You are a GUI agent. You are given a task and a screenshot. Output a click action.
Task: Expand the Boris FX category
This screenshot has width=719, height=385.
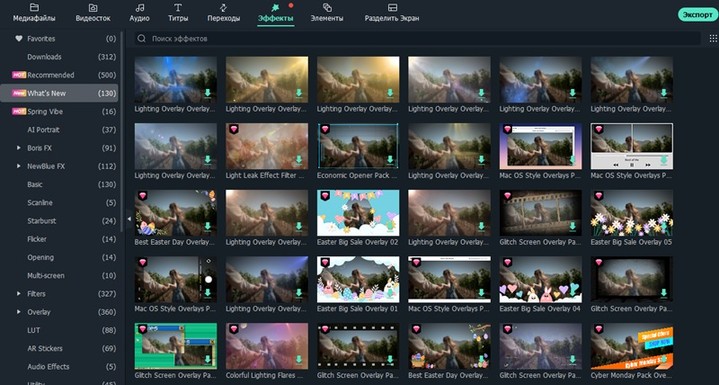click(x=19, y=148)
